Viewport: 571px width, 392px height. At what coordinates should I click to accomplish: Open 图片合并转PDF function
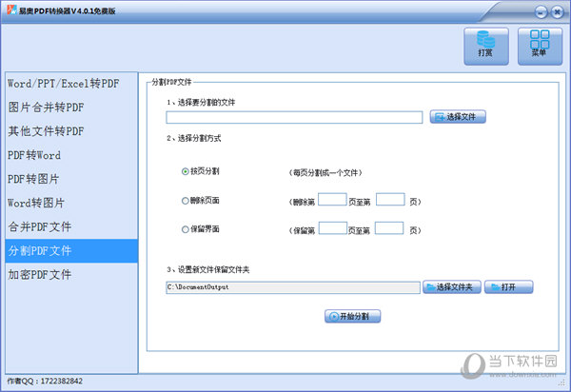(71, 108)
